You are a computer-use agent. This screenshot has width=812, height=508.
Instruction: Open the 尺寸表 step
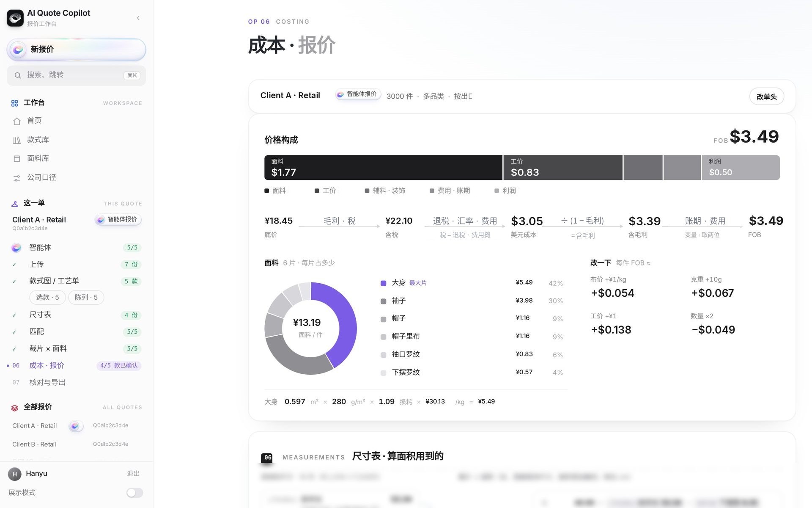tap(77, 315)
